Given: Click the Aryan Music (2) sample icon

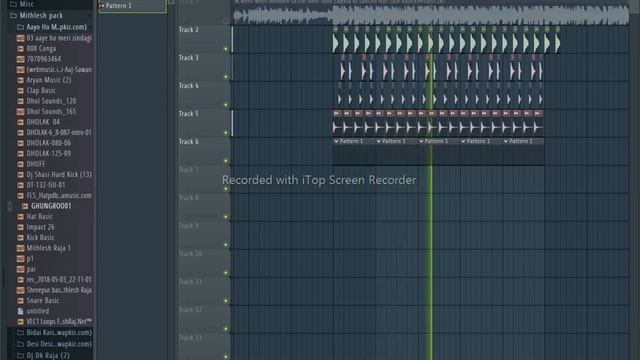Looking at the screenshot, I should coord(20,80).
